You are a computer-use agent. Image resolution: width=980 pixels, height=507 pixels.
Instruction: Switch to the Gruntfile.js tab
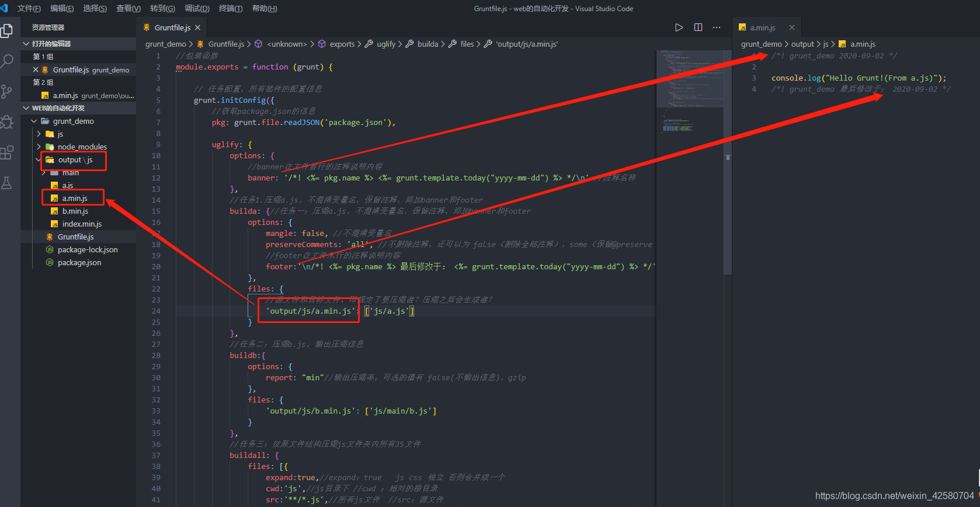172,27
